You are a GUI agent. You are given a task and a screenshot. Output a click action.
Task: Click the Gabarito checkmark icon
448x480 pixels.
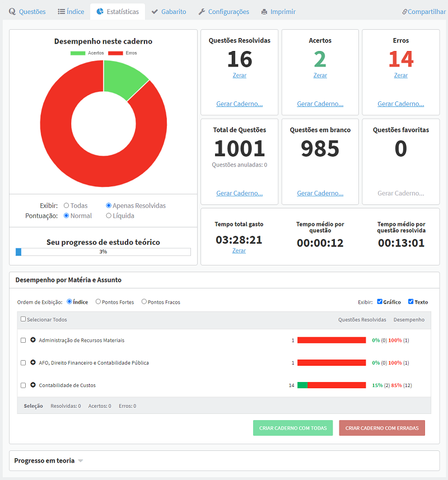tap(155, 12)
